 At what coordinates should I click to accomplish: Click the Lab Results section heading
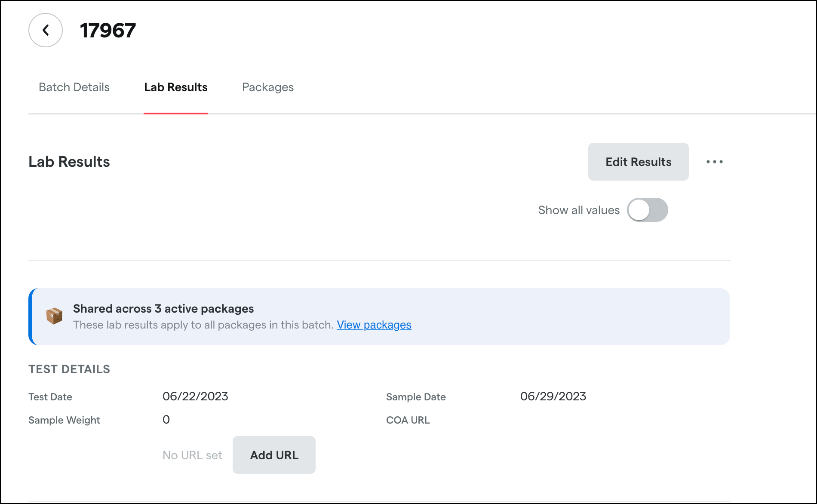click(69, 162)
